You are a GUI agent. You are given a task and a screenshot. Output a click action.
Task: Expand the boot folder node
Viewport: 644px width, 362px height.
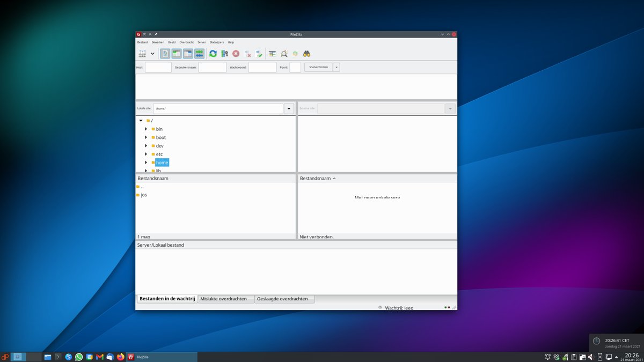tap(146, 137)
